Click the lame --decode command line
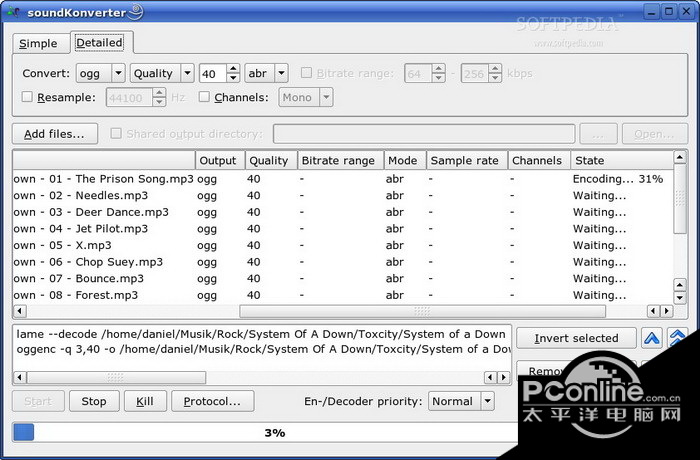 (262, 334)
